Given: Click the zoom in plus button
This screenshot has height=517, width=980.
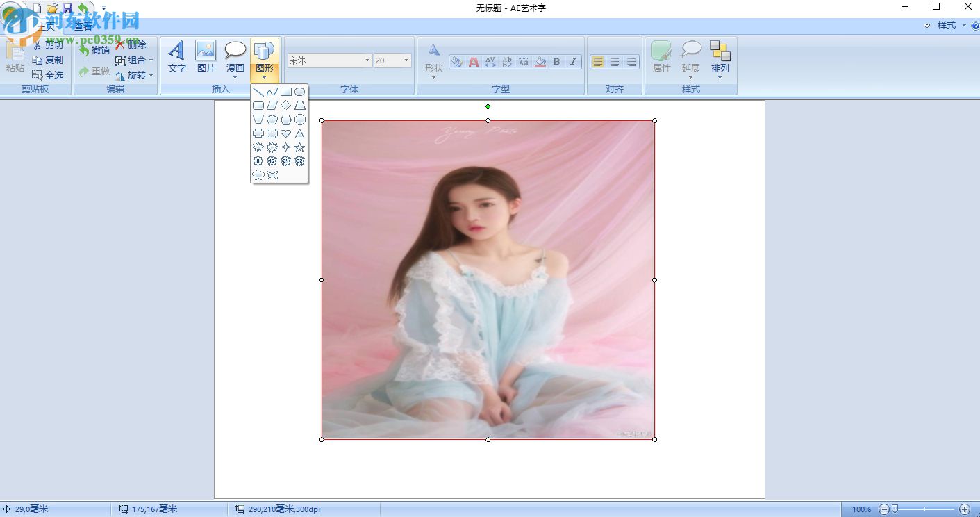Looking at the screenshot, I should (965, 509).
